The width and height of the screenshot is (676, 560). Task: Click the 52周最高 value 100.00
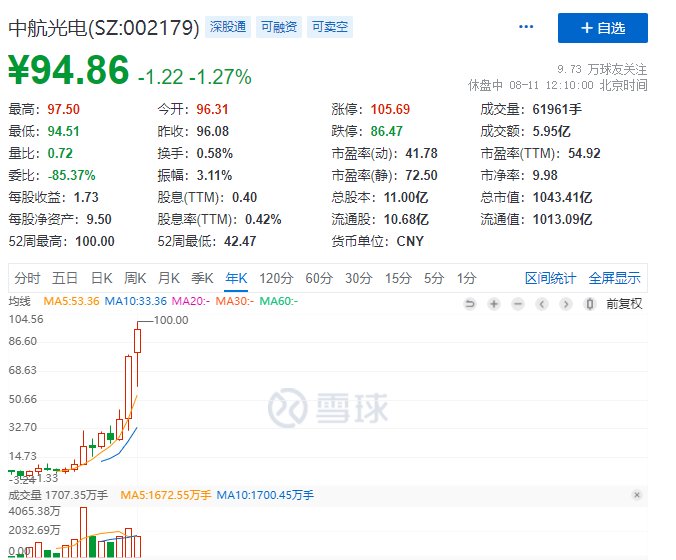[95, 241]
